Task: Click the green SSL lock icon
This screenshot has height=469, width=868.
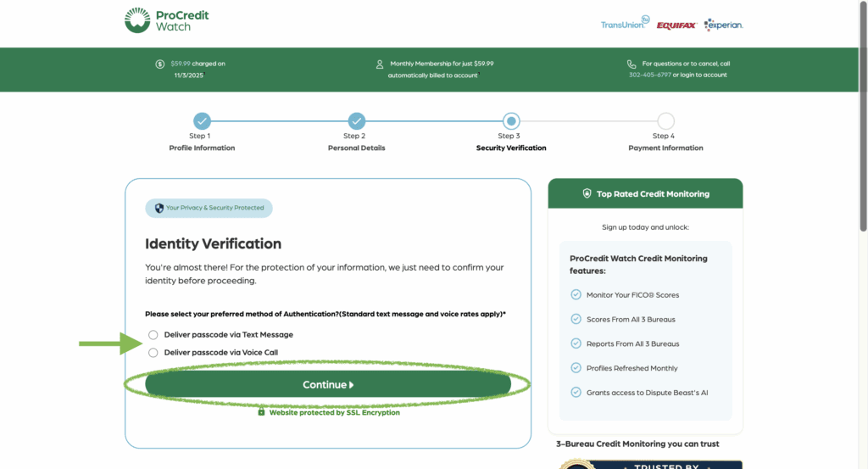Action: [261, 412]
